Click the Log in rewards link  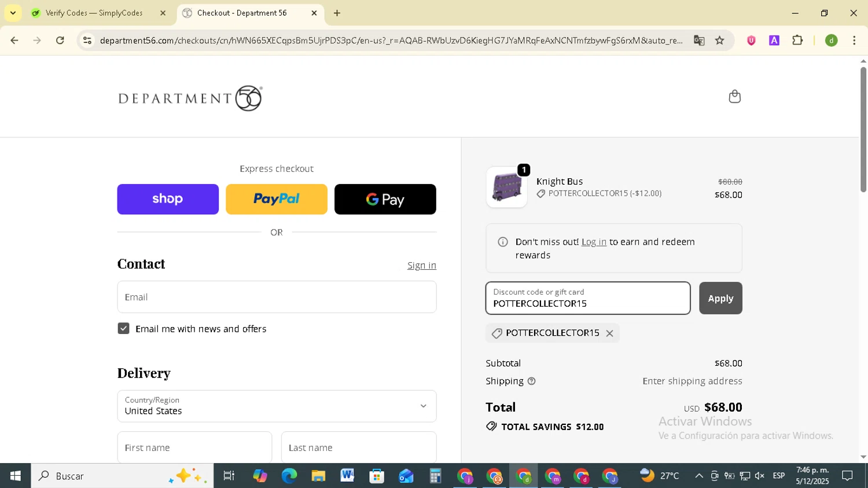594,241
